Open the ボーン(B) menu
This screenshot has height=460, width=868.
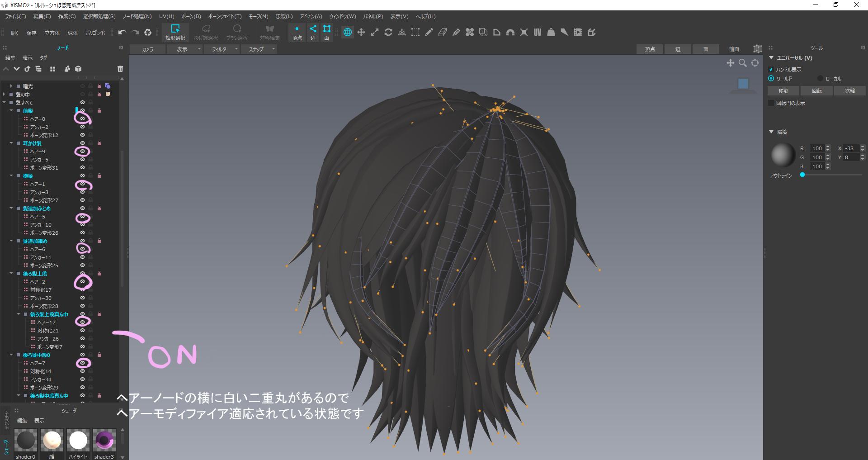(191, 16)
